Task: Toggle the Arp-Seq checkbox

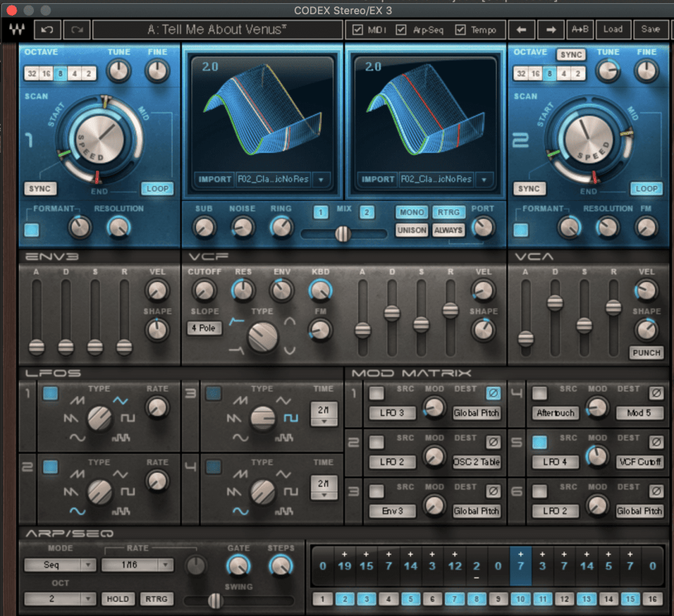Action: tap(401, 30)
